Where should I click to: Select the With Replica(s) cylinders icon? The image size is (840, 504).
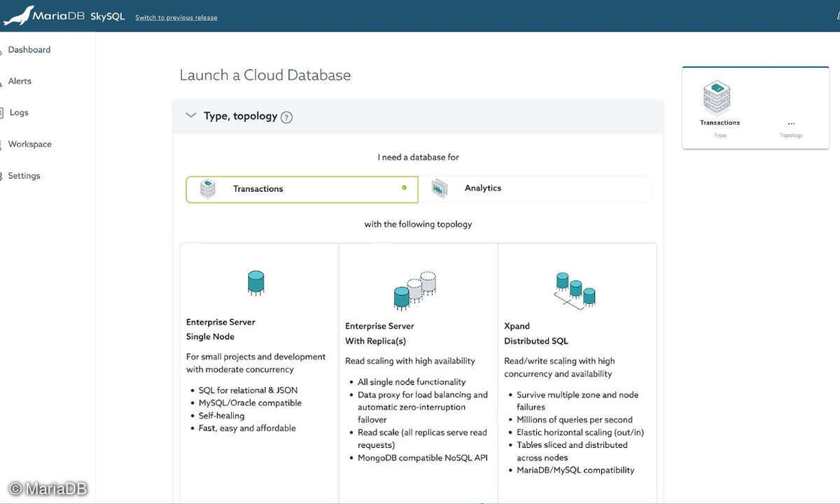(x=415, y=290)
